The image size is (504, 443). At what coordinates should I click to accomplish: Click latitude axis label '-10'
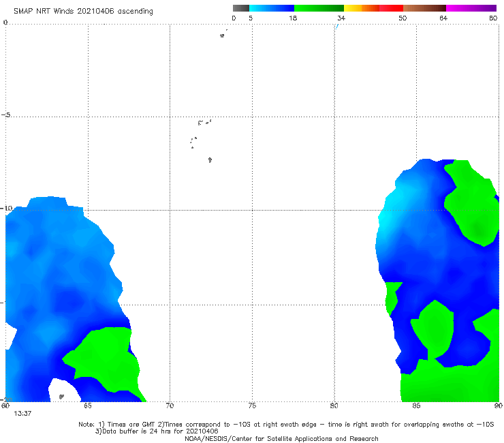coord(6,208)
